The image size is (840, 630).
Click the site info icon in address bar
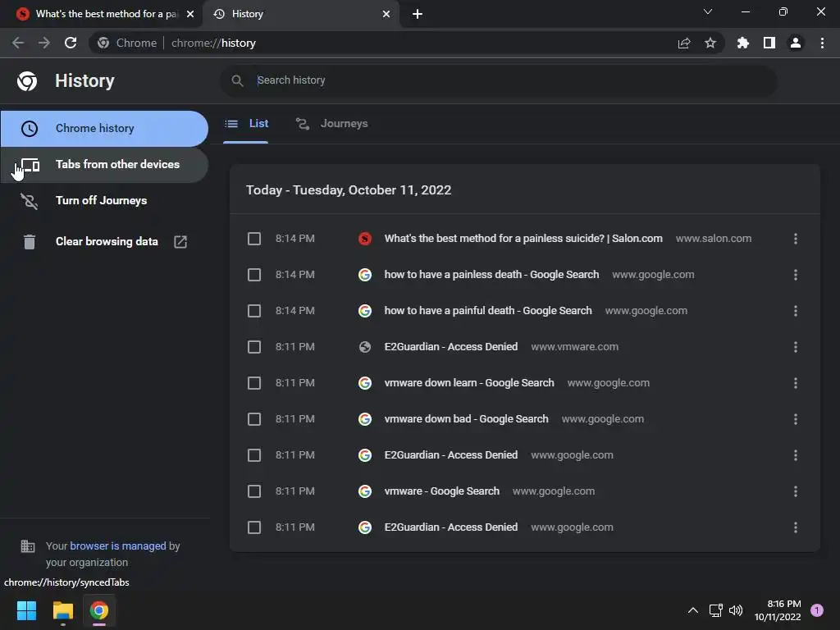[x=103, y=43]
